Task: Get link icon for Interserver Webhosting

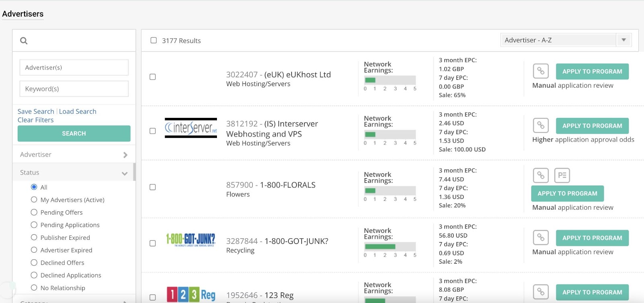Action: click(x=541, y=126)
